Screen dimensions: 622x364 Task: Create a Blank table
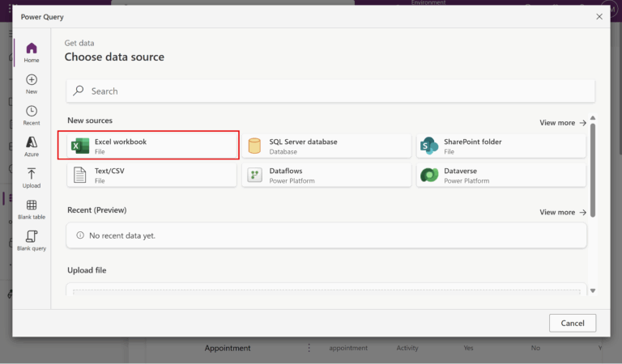coord(31,210)
